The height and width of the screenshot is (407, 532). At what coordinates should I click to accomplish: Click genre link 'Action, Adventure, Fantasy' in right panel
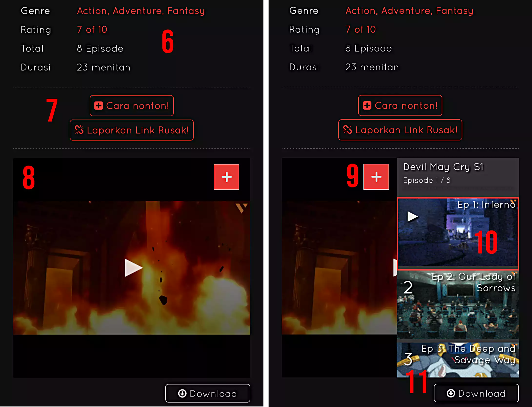click(409, 11)
